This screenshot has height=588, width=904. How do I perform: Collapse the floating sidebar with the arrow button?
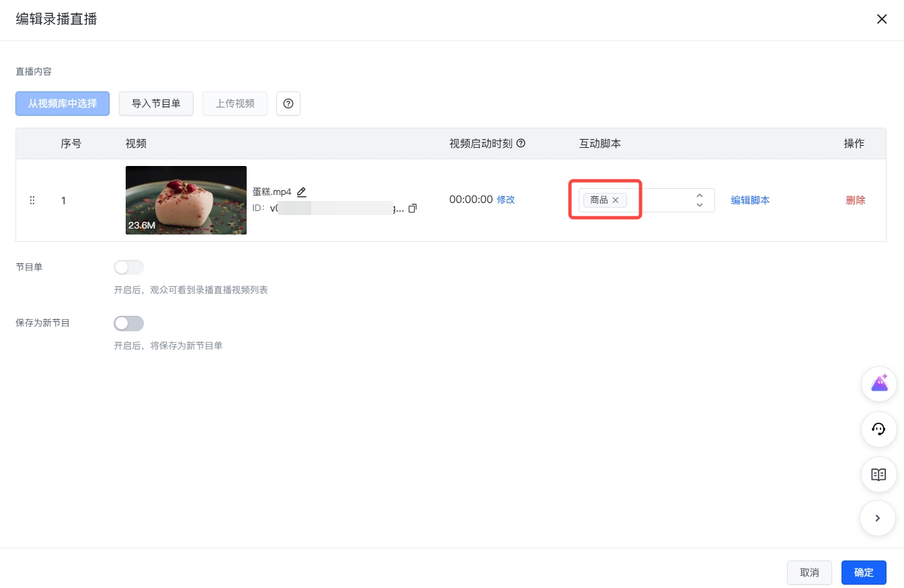(878, 518)
